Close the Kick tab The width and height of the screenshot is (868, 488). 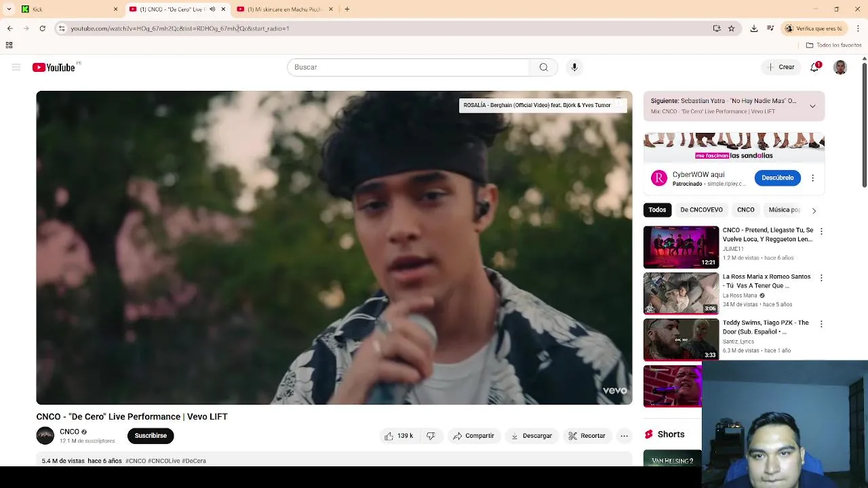click(115, 9)
